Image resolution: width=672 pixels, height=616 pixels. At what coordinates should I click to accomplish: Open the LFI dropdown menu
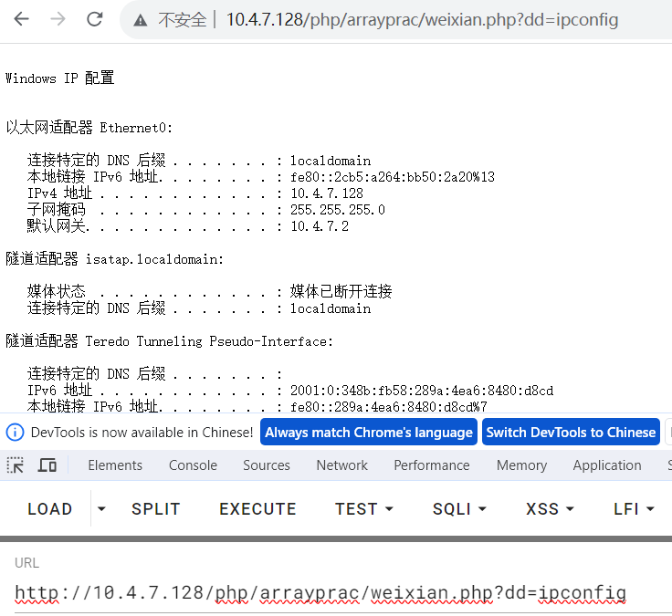pos(634,509)
